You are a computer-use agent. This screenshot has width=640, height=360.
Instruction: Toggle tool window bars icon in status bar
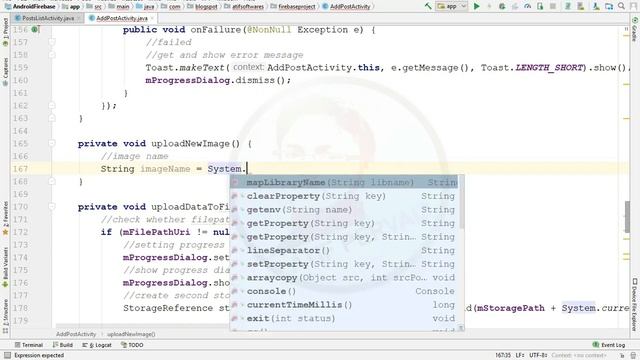point(7,356)
